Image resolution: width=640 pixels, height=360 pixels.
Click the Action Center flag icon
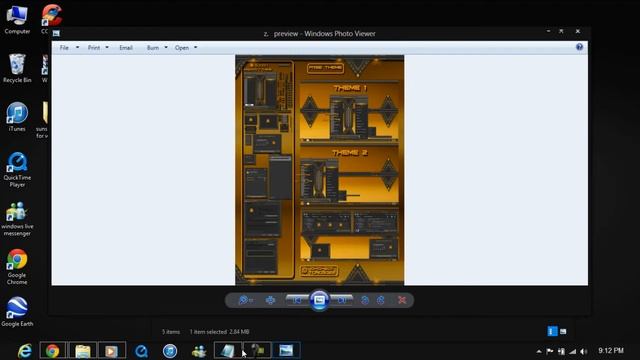pos(550,351)
